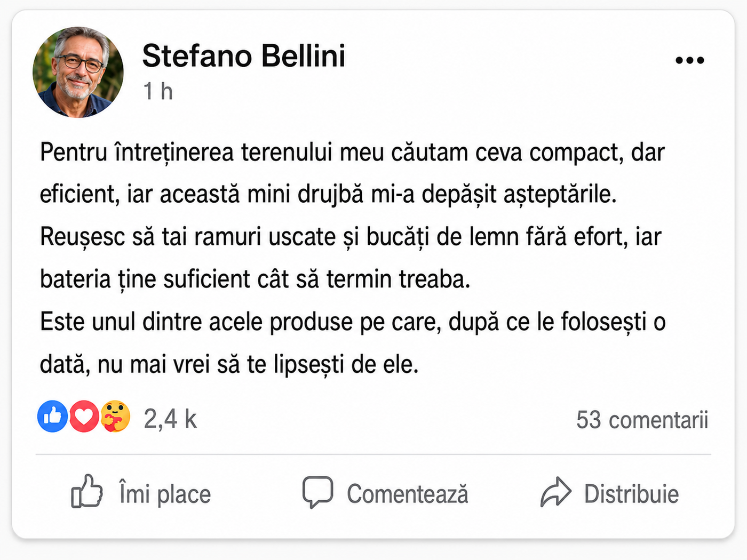Click the speech bubble comment icon
This screenshot has width=747, height=560.
coord(318,492)
